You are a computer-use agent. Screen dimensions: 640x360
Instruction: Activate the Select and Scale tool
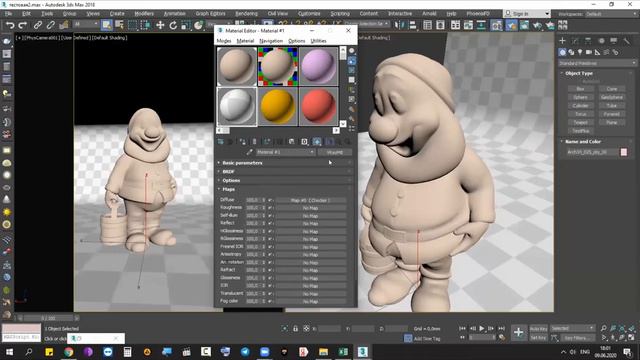click(x=186, y=25)
